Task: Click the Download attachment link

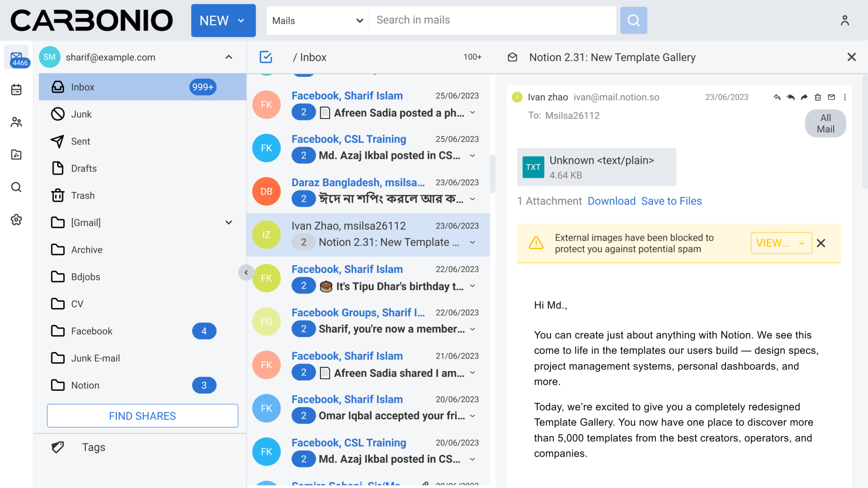Action: pyautogui.click(x=611, y=201)
